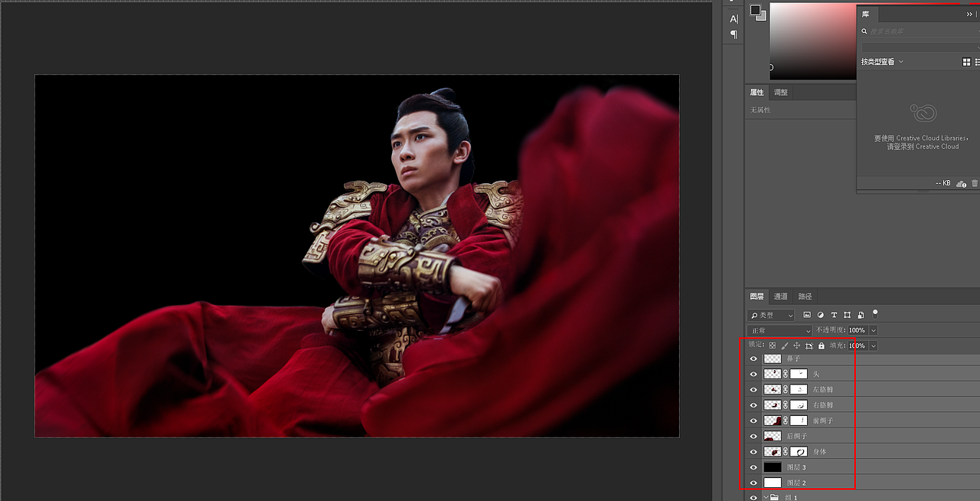980x501 pixels.
Task: Click the lock all padlock icon
Action: (x=821, y=345)
